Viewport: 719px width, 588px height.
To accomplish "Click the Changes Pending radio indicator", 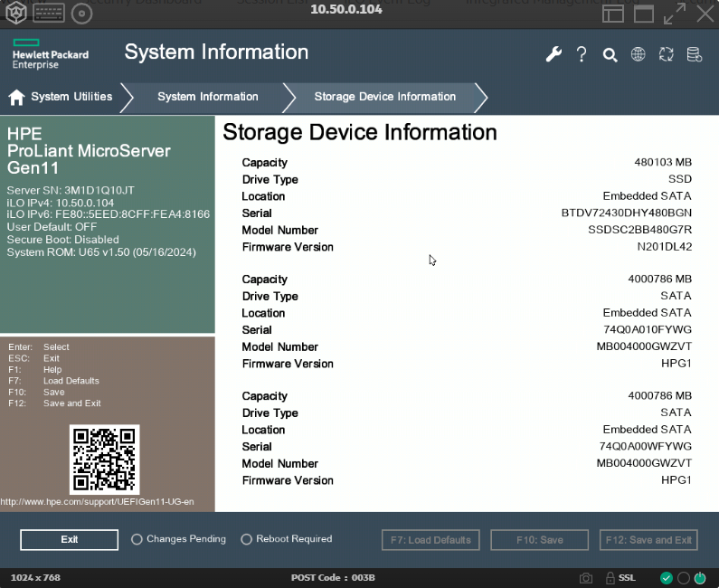I will (137, 539).
